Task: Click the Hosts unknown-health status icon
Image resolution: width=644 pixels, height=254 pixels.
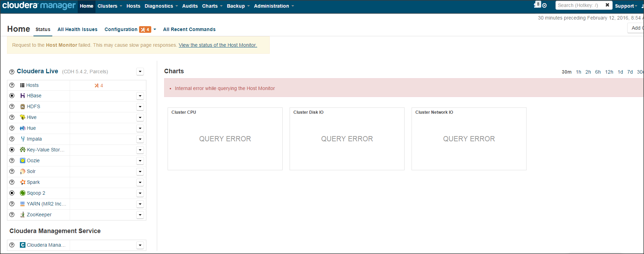Action: [x=12, y=85]
